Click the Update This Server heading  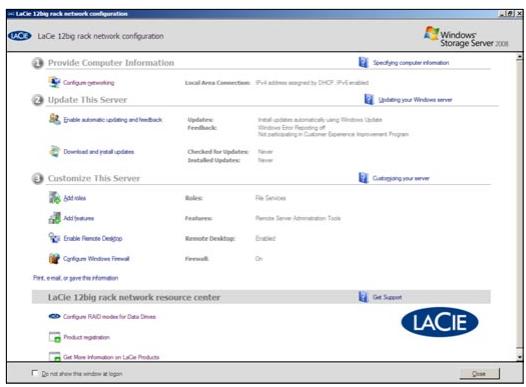pos(88,100)
